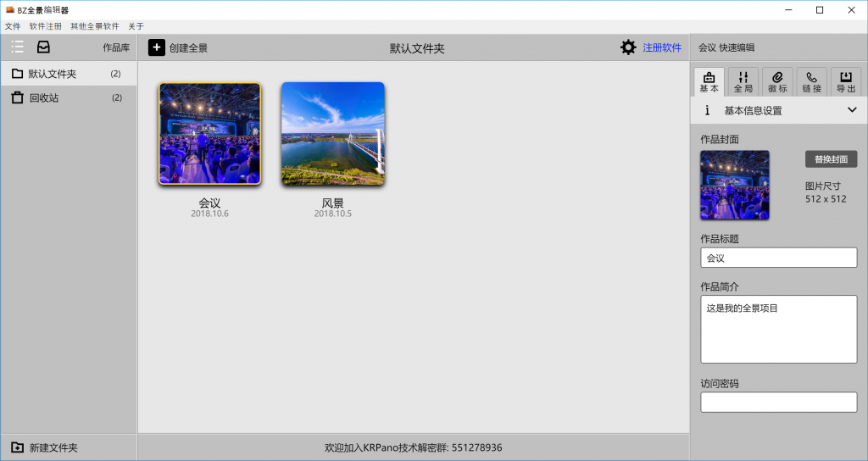Viewport: 868px width, 461px height.
Task: Click the (2) count beside 默认文件夹
Action: (115, 74)
